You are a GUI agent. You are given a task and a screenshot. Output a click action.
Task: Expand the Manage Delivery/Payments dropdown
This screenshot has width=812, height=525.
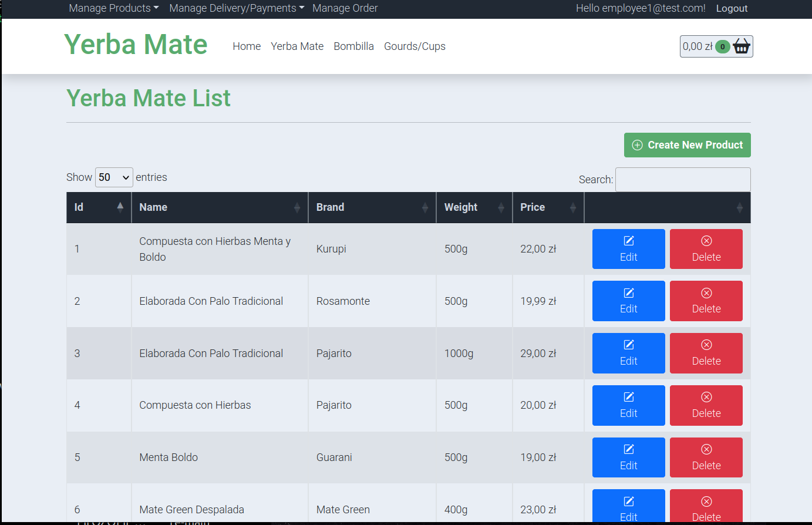pyautogui.click(x=236, y=8)
